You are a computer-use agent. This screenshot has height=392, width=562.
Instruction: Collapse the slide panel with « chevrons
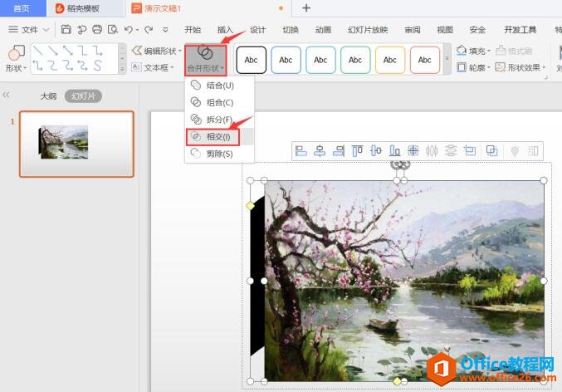click(x=6, y=95)
